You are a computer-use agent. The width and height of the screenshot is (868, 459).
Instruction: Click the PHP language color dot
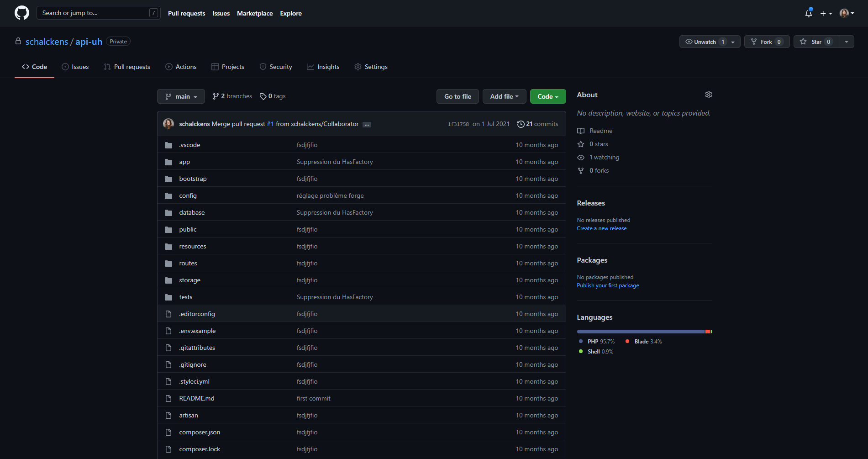coord(581,341)
